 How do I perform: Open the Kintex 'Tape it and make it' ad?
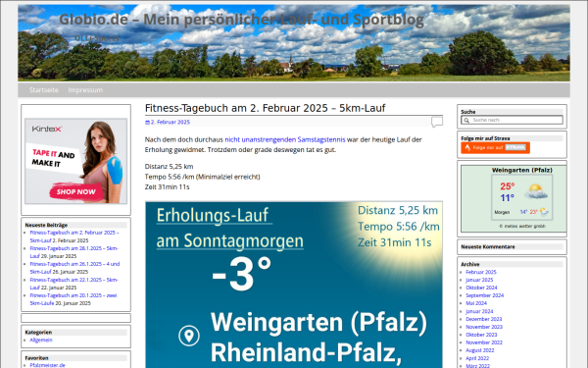tap(75, 161)
